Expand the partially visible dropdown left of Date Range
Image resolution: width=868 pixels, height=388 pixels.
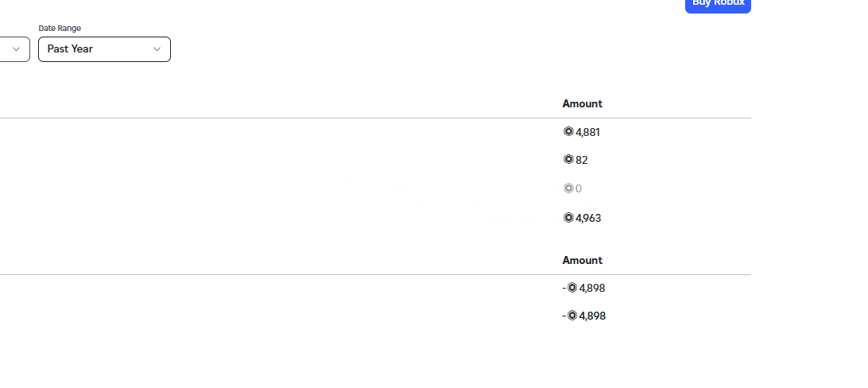pyautogui.click(x=15, y=49)
